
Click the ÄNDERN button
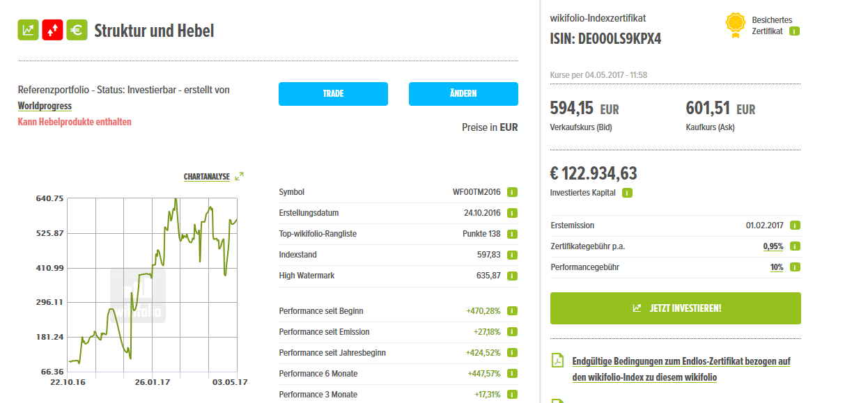pyautogui.click(x=463, y=93)
